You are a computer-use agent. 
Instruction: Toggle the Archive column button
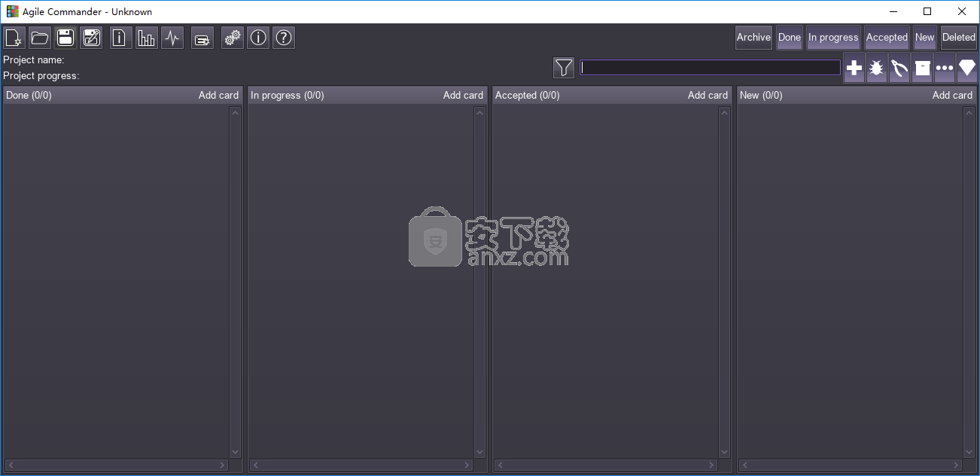pyautogui.click(x=754, y=38)
